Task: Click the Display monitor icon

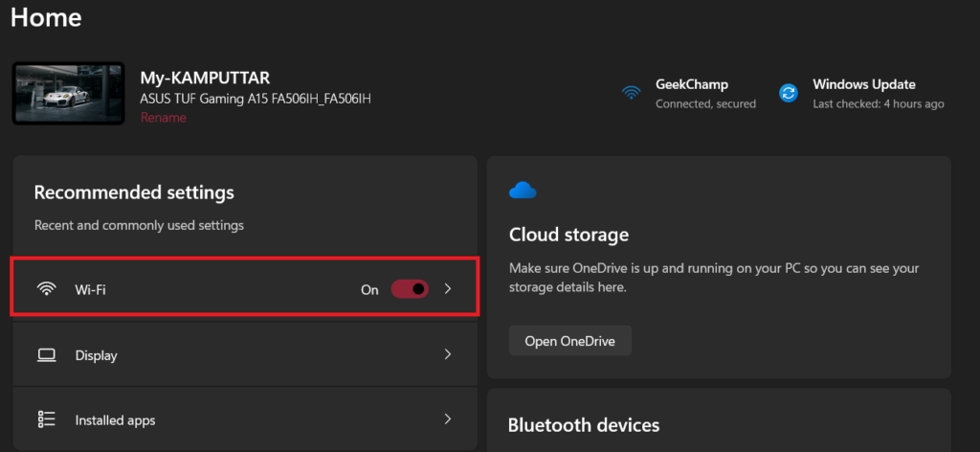Action: 46,355
